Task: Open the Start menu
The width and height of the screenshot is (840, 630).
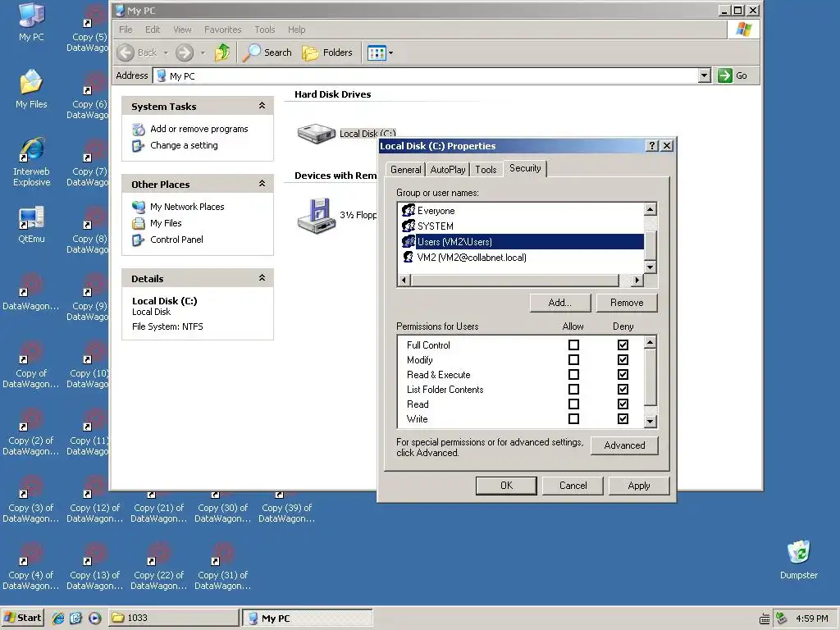Action: pos(22,618)
